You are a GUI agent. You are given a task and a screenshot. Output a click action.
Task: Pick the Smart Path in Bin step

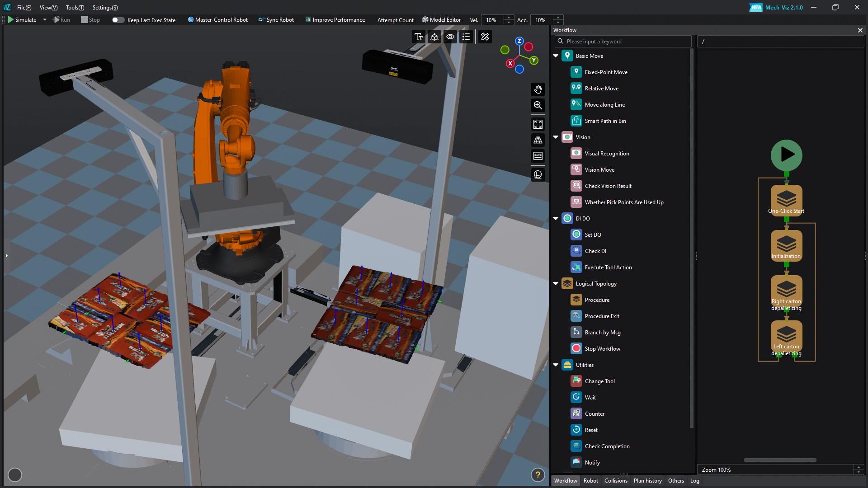(605, 121)
